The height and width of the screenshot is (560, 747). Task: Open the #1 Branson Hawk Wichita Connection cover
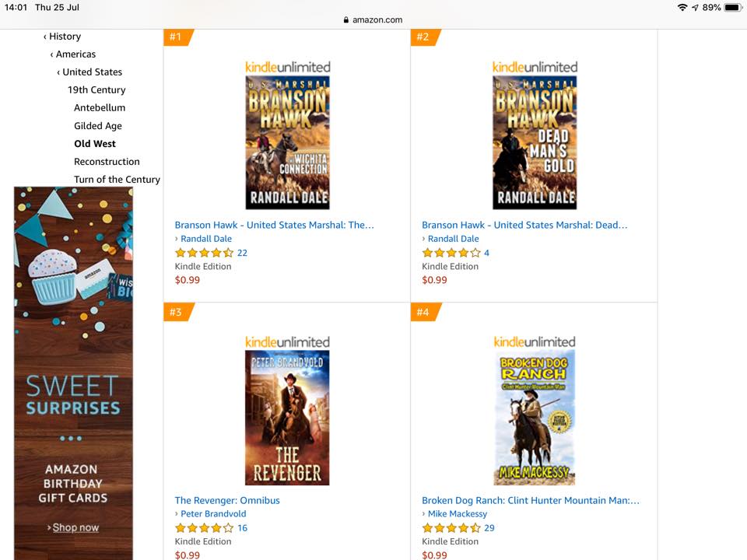(287, 142)
